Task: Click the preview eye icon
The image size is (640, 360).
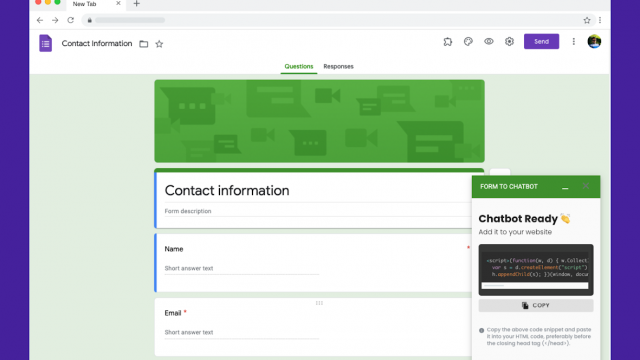Action: coord(489,42)
